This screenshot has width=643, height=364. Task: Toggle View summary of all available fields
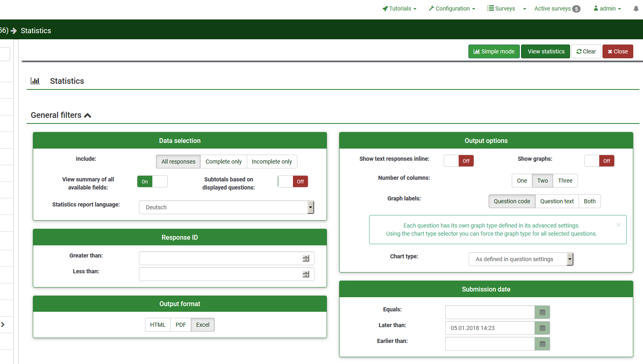(x=152, y=181)
